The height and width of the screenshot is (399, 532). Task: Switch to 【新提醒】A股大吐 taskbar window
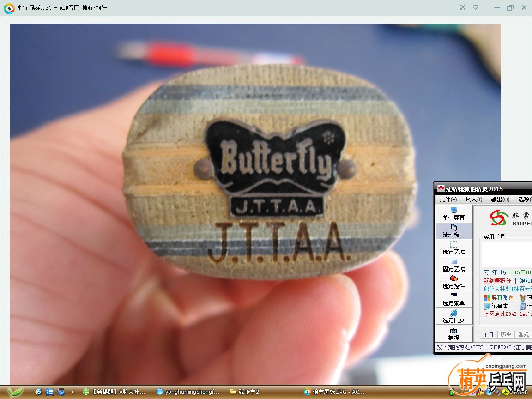(115, 392)
